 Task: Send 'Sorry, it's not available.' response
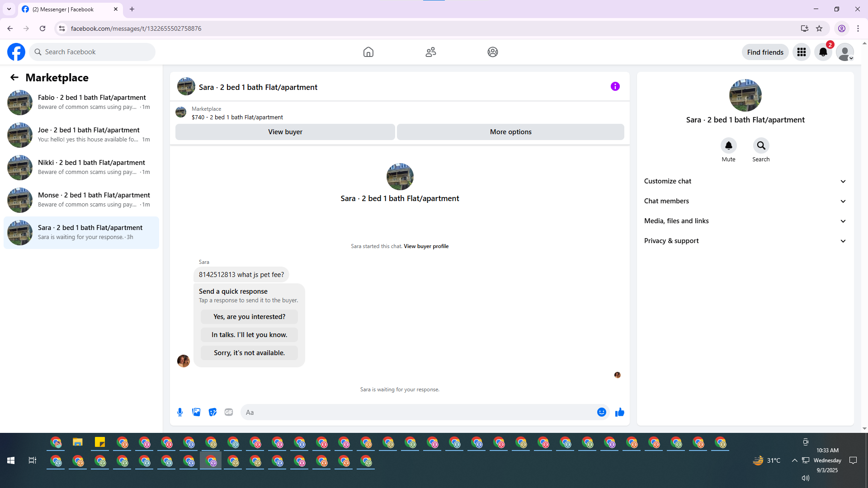point(250,353)
